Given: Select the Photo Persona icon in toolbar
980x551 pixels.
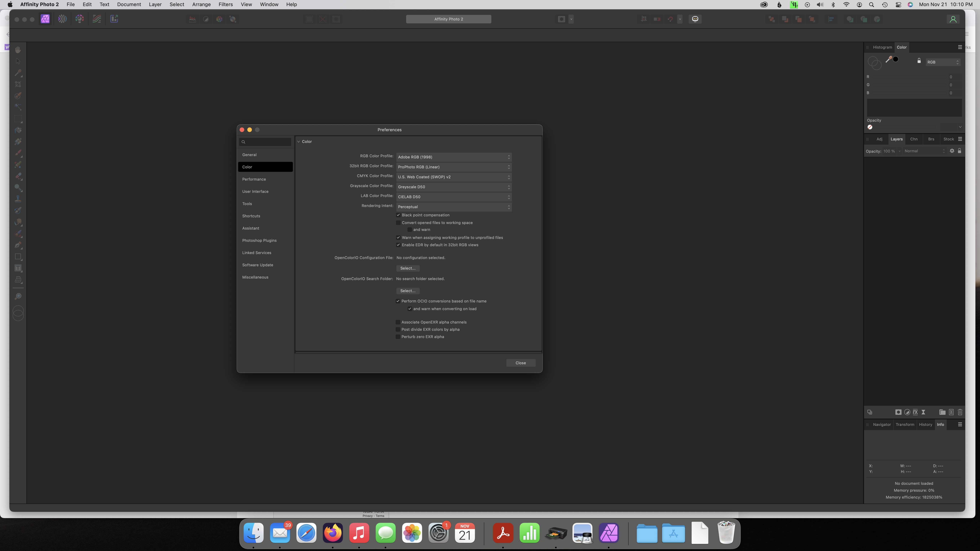Looking at the screenshot, I should [45, 19].
